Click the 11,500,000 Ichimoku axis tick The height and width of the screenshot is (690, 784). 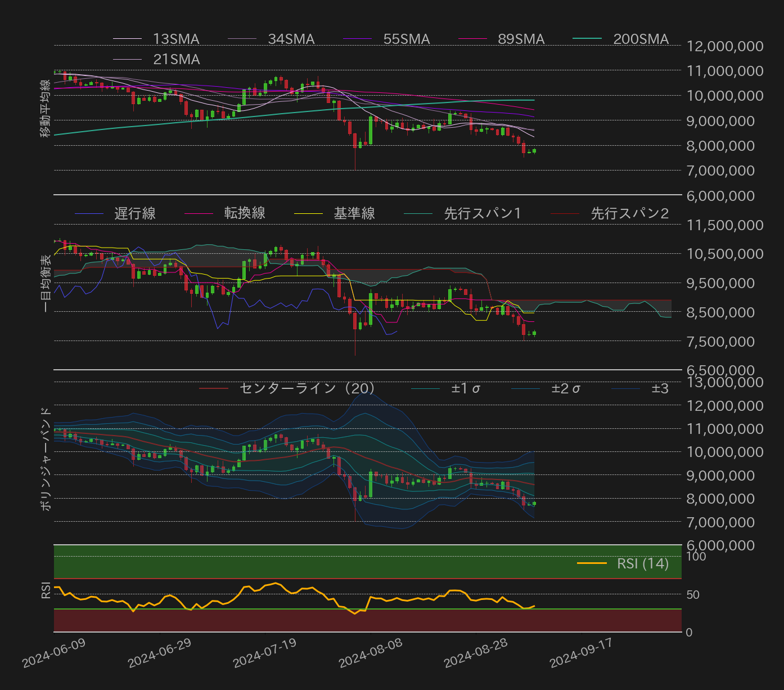pyautogui.click(x=726, y=225)
